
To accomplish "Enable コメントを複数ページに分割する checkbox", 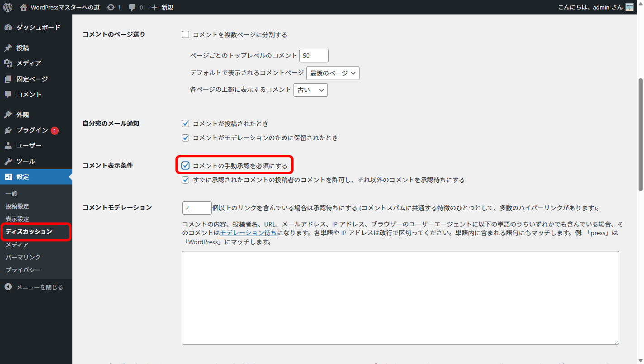I will click(x=185, y=34).
